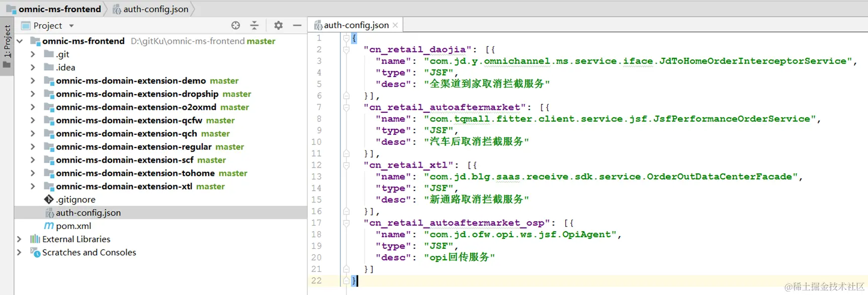
Task: Close the auth-config.json editor tab
Action: pyautogui.click(x=395, y=25)
